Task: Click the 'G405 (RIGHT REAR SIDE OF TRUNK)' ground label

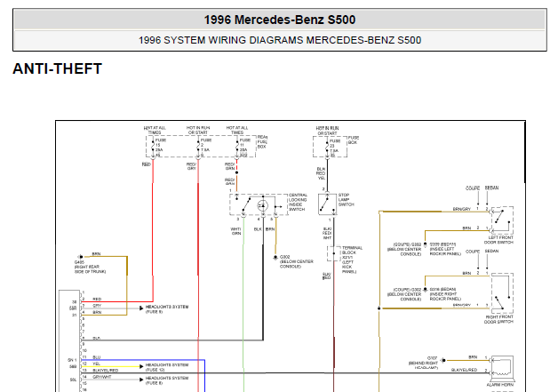Action: (90, 267)
